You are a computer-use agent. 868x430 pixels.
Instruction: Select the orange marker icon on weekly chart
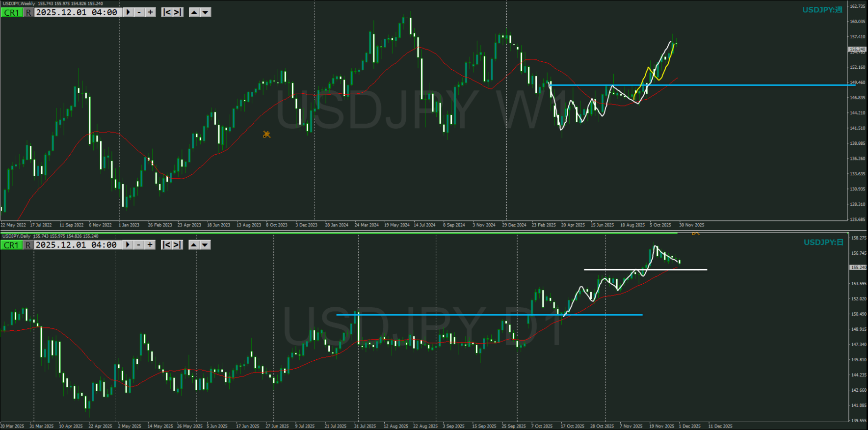click(267, 134)
